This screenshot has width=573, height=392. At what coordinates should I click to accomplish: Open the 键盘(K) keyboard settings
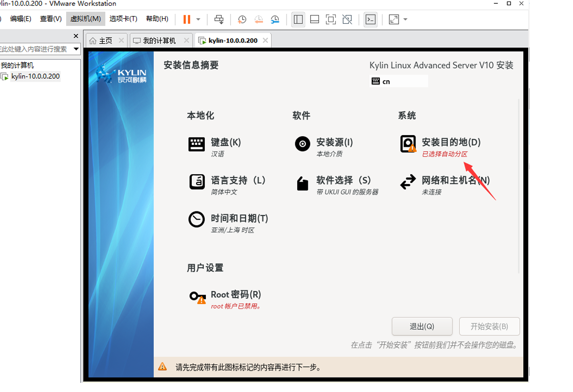click(x=215, y=147)
